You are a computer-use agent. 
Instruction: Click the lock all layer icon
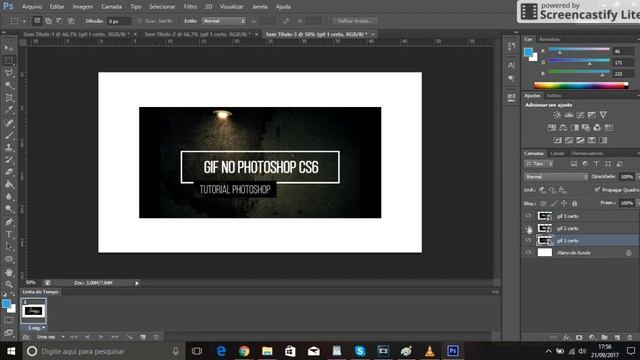(x=574, y=203)
